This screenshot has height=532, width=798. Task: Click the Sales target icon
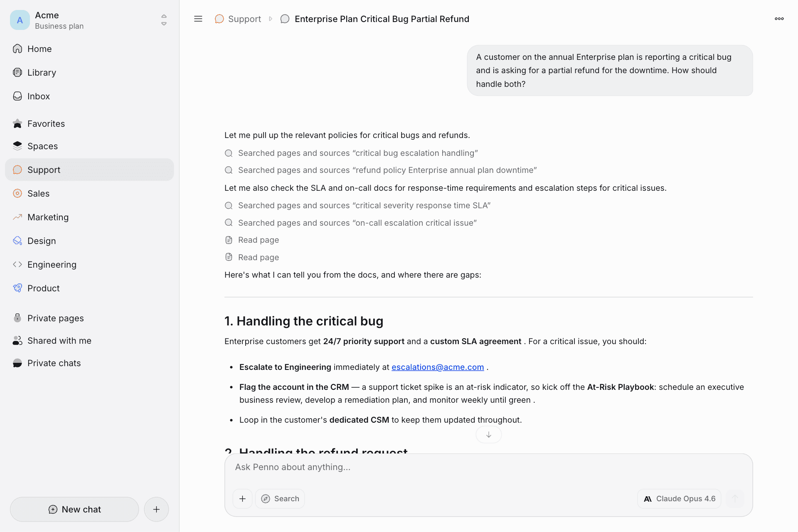tap(17, 193)
